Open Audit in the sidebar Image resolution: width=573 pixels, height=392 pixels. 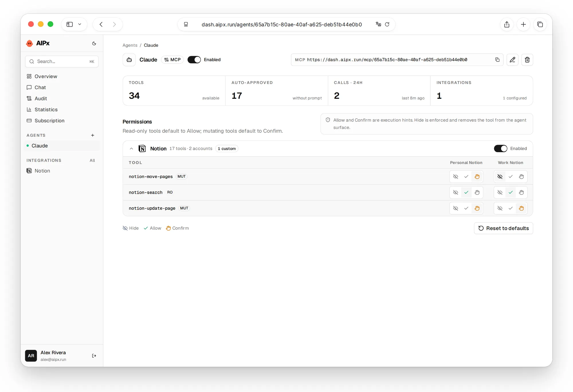[x=62, y=99]
